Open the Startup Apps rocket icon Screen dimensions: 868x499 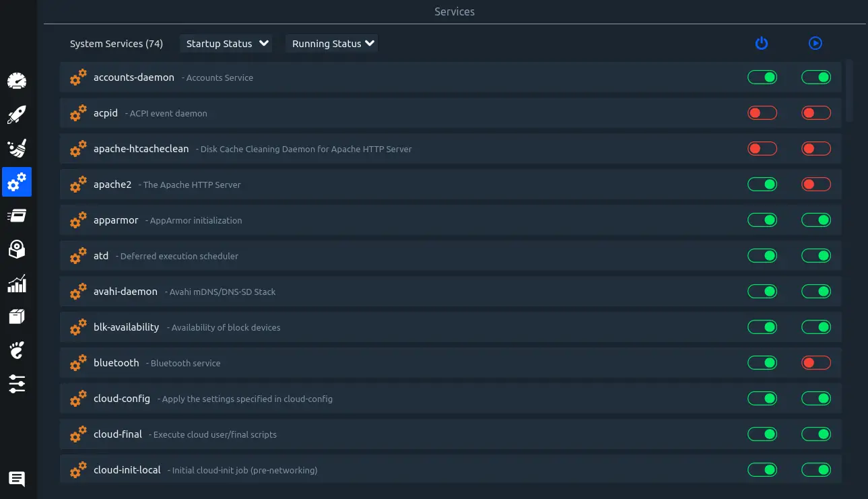(17, 115)
